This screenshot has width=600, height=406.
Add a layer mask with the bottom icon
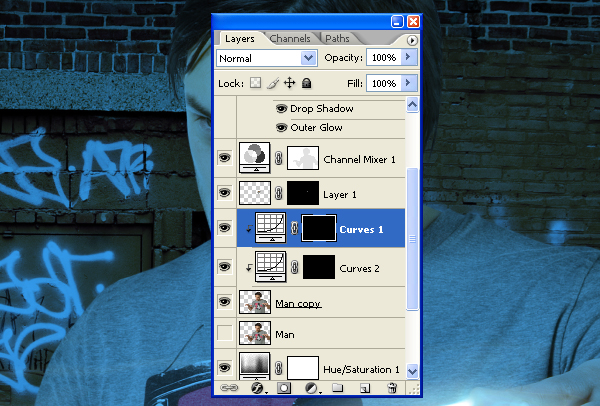pos(284,388)
